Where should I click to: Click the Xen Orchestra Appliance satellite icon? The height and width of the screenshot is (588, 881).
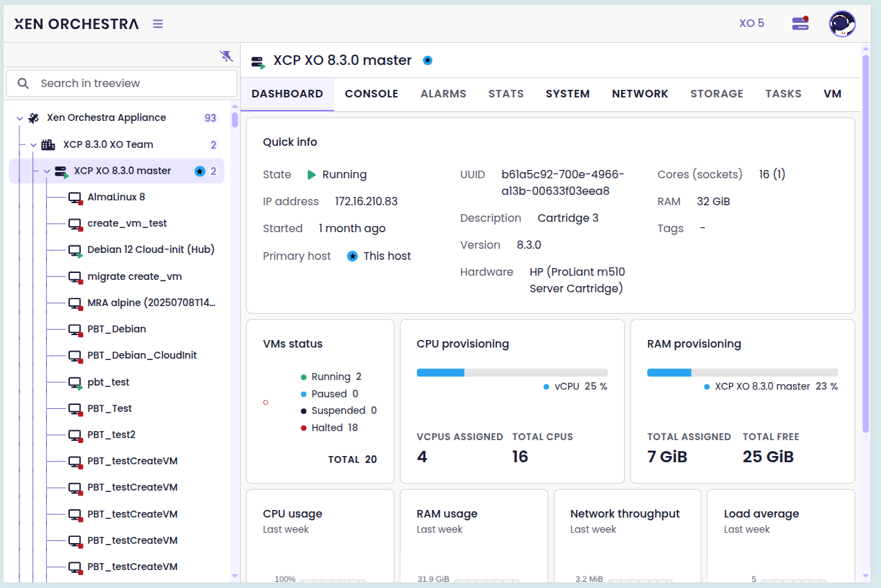(x=33, y=118)
